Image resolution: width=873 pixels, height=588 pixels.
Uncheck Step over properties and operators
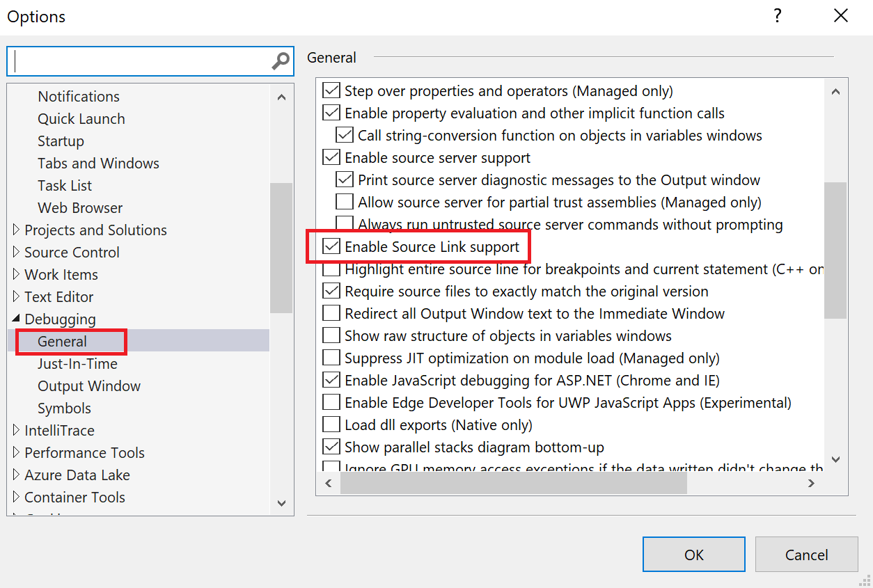(331, 90)
